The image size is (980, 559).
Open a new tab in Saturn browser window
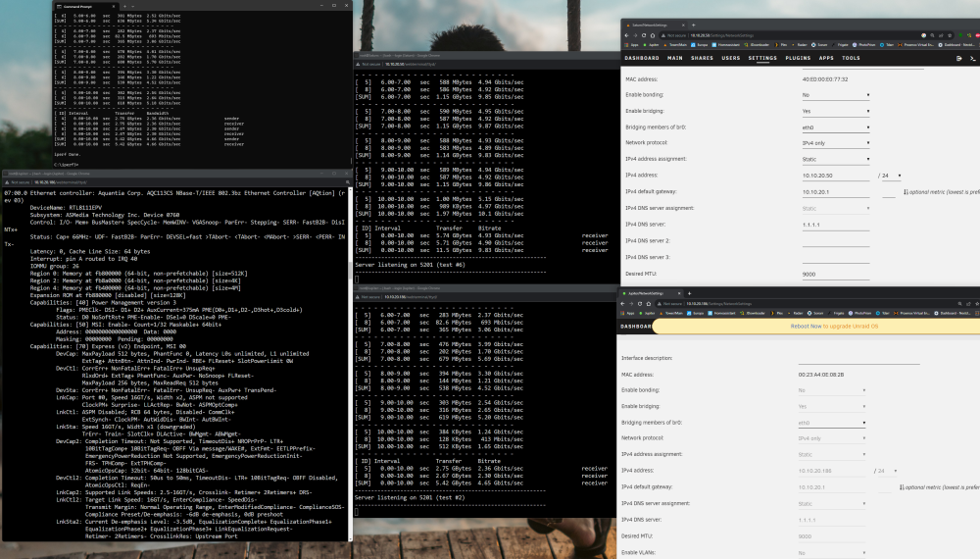click(x=693, y=25)
